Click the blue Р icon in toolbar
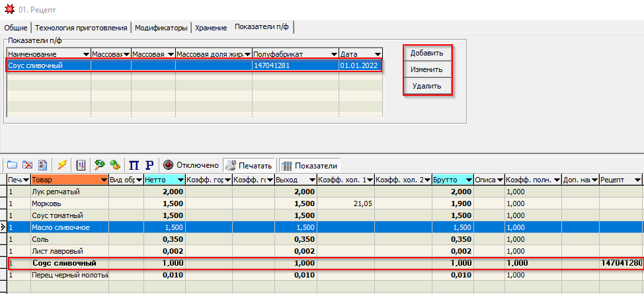 coord(149,165)
